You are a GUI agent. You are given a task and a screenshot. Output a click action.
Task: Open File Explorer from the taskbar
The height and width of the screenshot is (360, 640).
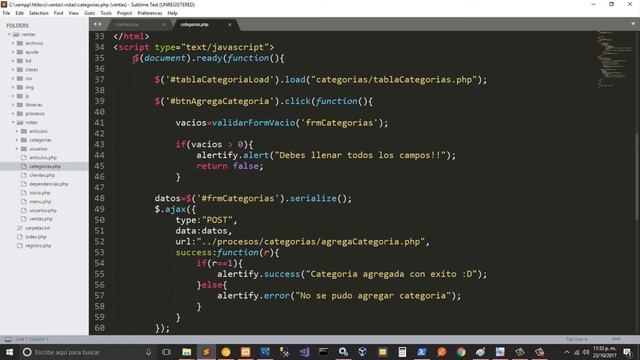coord(187,352)
